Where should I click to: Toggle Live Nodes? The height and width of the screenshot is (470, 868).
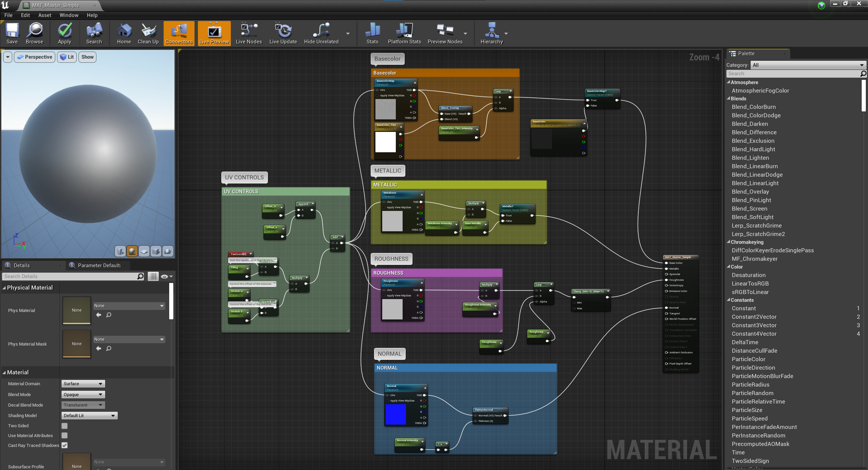click(249, 33)
